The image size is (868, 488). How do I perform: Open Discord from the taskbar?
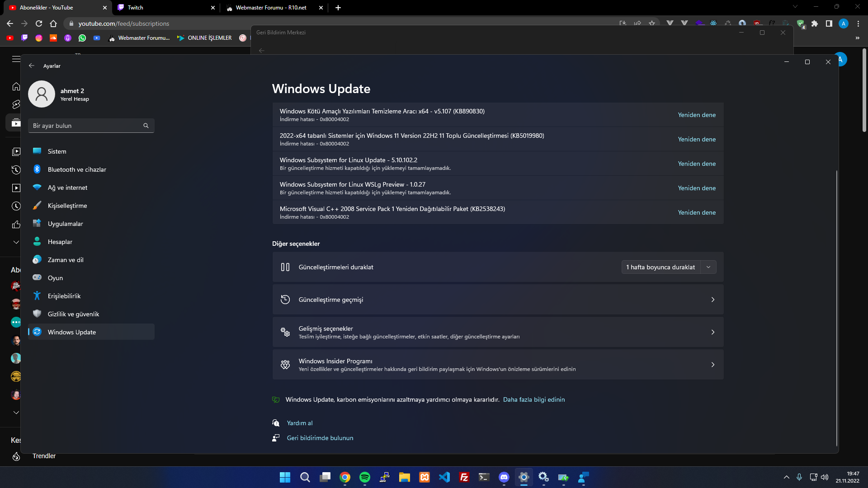coord(504,477)
